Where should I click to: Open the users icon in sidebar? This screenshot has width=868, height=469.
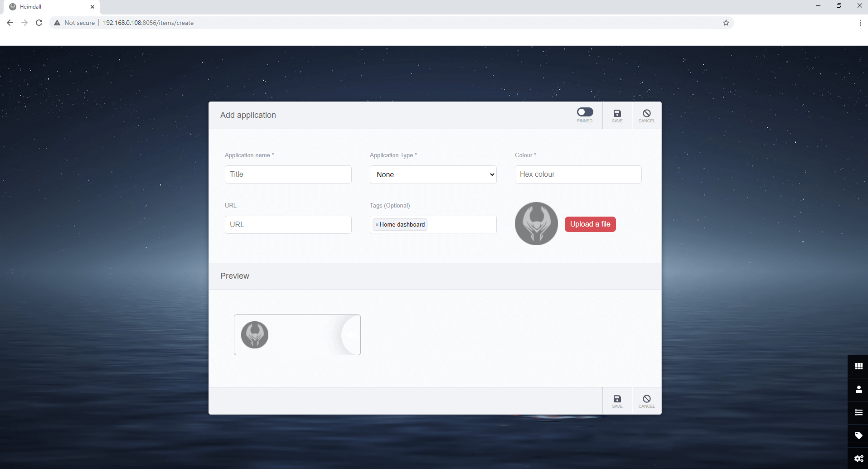pos(858,389)
